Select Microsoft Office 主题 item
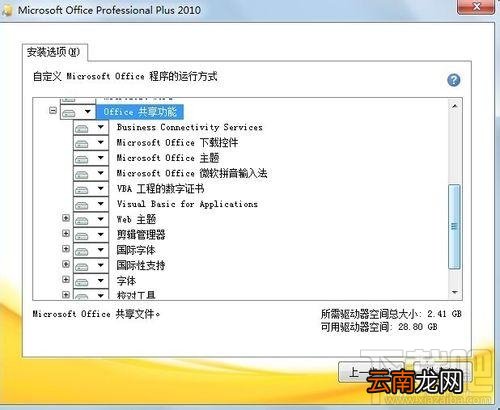Image resolution: width=500 pixels, height=410 pixels. (x=168, y=158)
